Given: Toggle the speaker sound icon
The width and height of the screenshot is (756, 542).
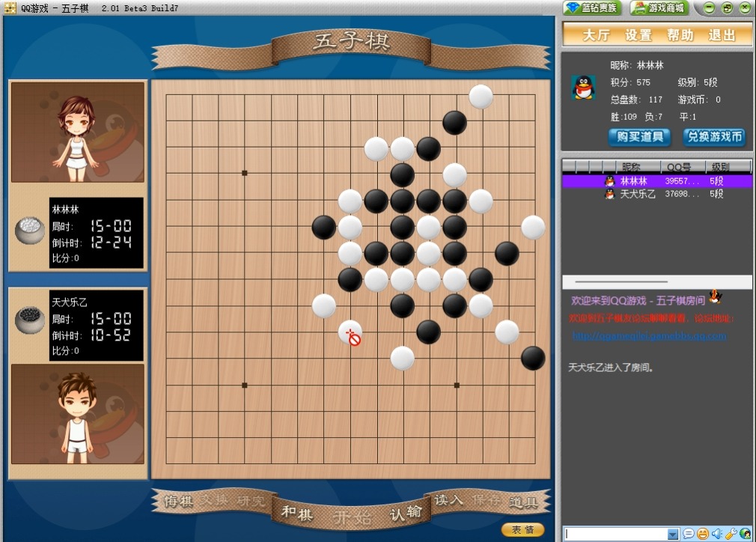Looking at the screenshot, I should click(717, 534).
